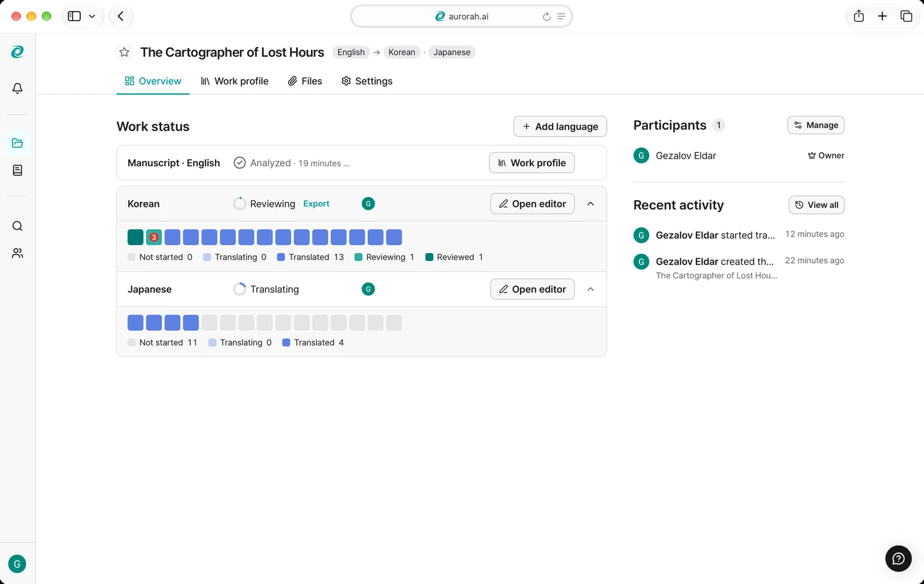The height and width of the screenshot is (584, 924).
Task: Show the tab overview
Action: coord(906,16)
